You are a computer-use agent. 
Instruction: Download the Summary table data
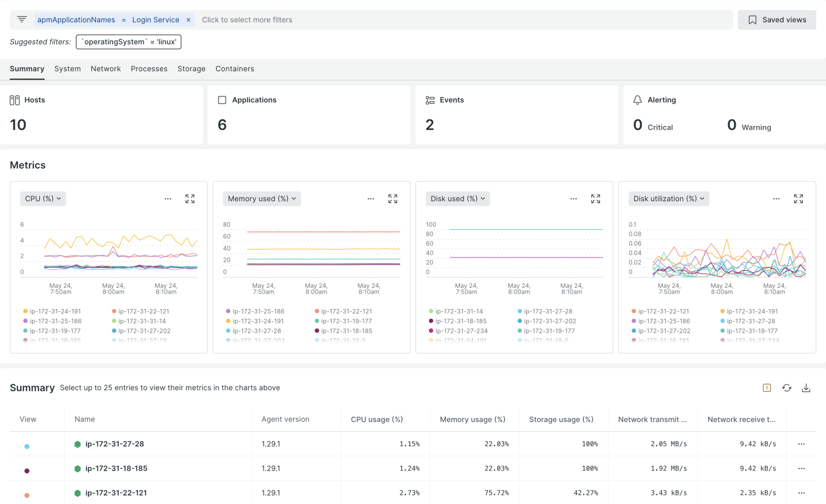(806, 387)
